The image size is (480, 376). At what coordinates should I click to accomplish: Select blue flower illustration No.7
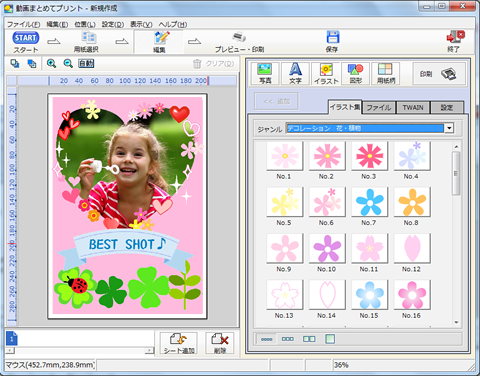(x=369, y=202)
